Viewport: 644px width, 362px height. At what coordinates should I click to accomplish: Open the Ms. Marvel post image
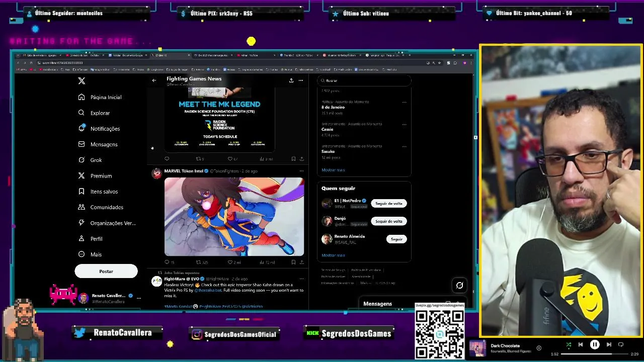click(x=234, y=217)
